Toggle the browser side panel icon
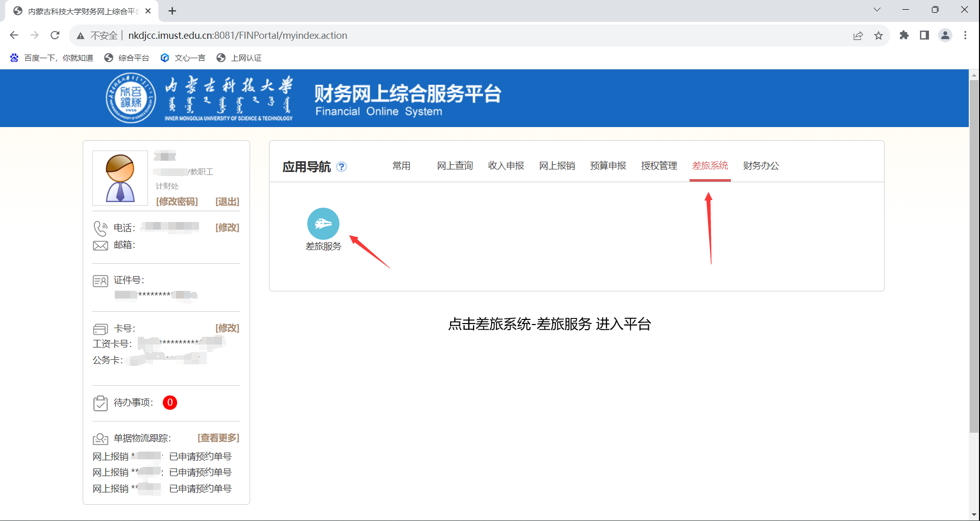Image resolution: width=980 pixels, height=521 pixels. point(924,35)
